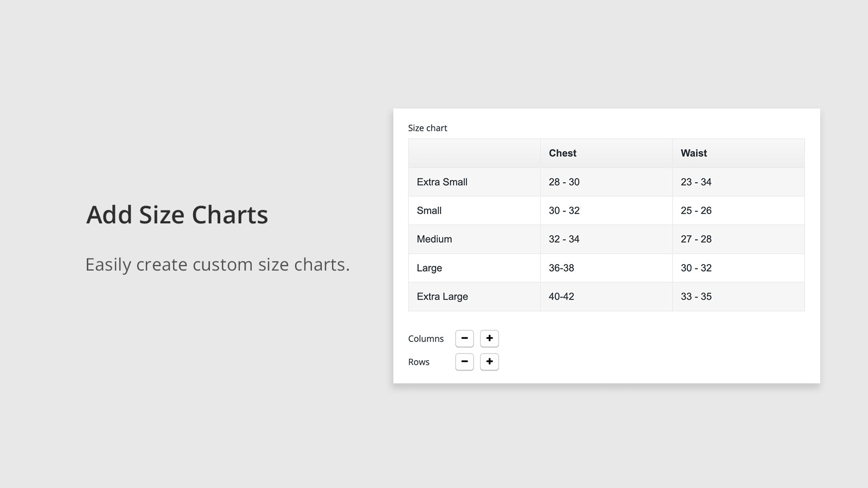Select the Chest column header cell
Viewport: 868px width, 488px height.
click(x=563, y=153)
